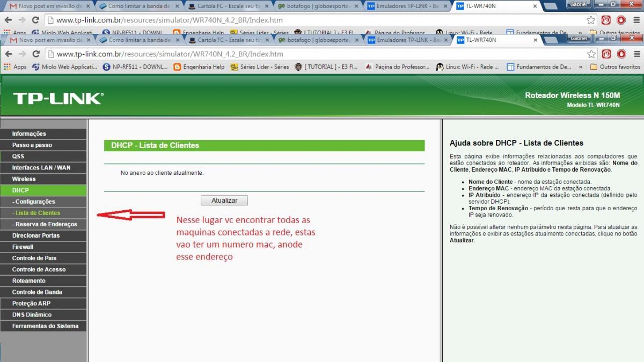Open the Outros favoritos folder in the lower bookmarks bar
The image size is (644, 362).
pos(615,67)
